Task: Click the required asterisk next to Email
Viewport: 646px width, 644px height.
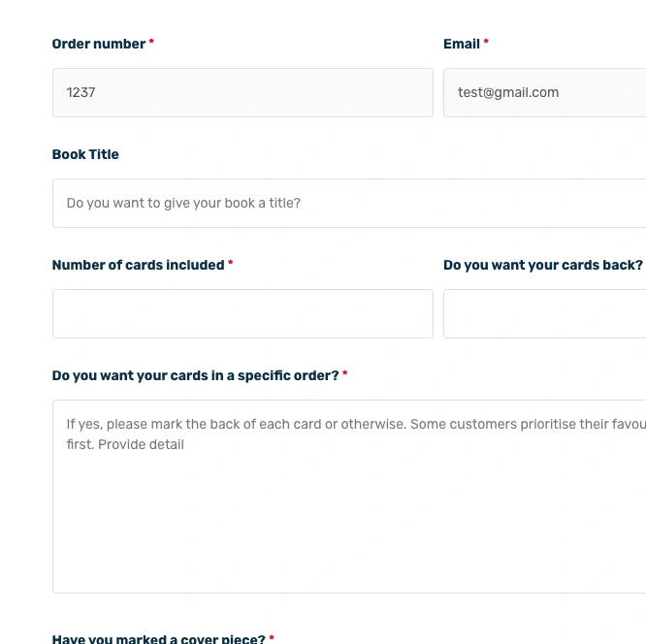Action: [486, 42]
